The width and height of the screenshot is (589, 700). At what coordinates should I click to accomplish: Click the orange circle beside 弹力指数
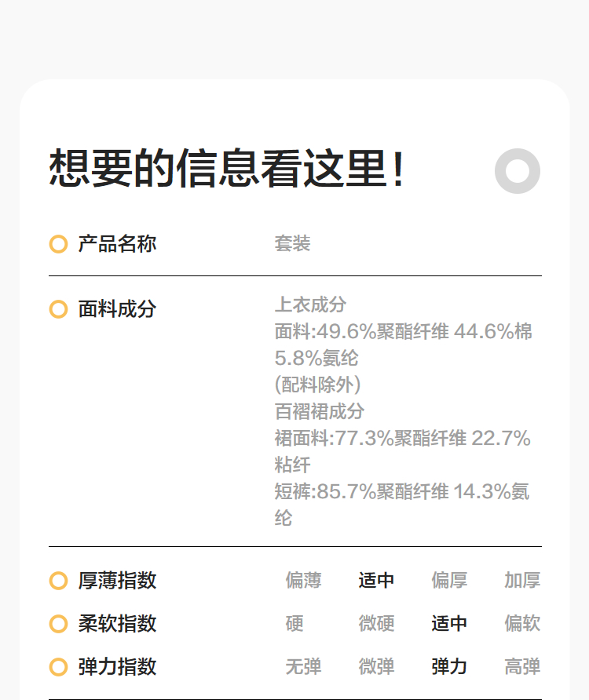(58, 667)
